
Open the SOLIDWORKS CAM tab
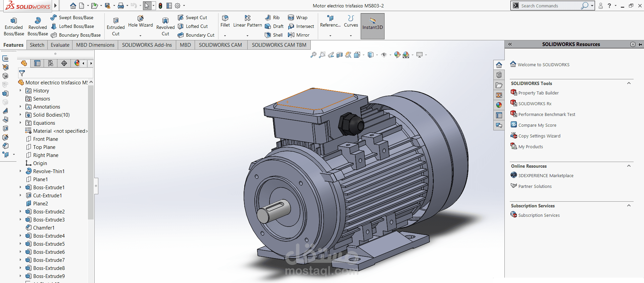220,45
